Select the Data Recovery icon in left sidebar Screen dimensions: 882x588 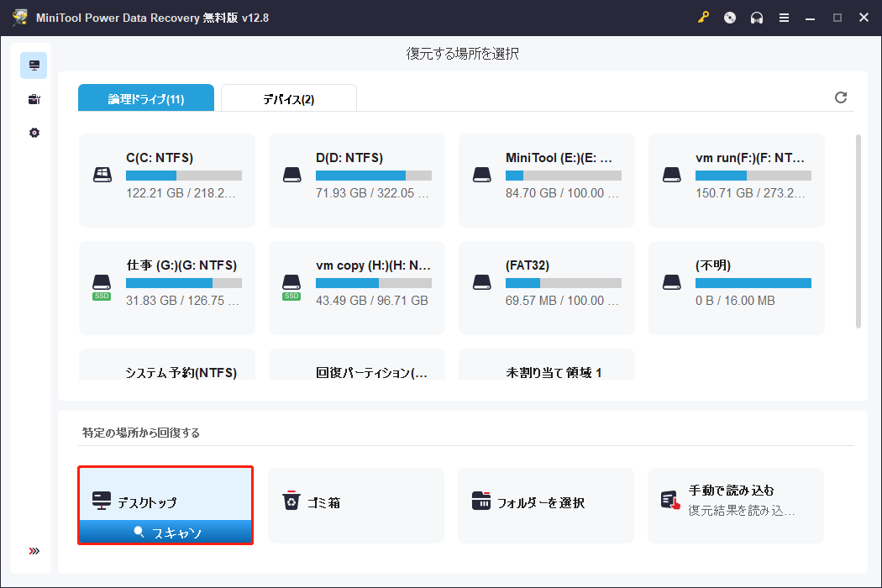pos(33,65)
